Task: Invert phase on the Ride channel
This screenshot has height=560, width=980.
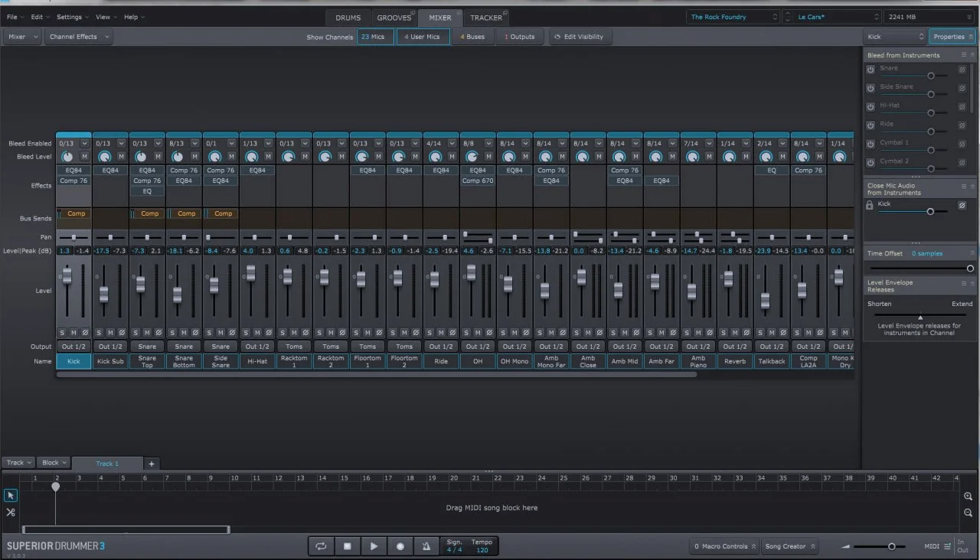Action: (x=452, y=332)
